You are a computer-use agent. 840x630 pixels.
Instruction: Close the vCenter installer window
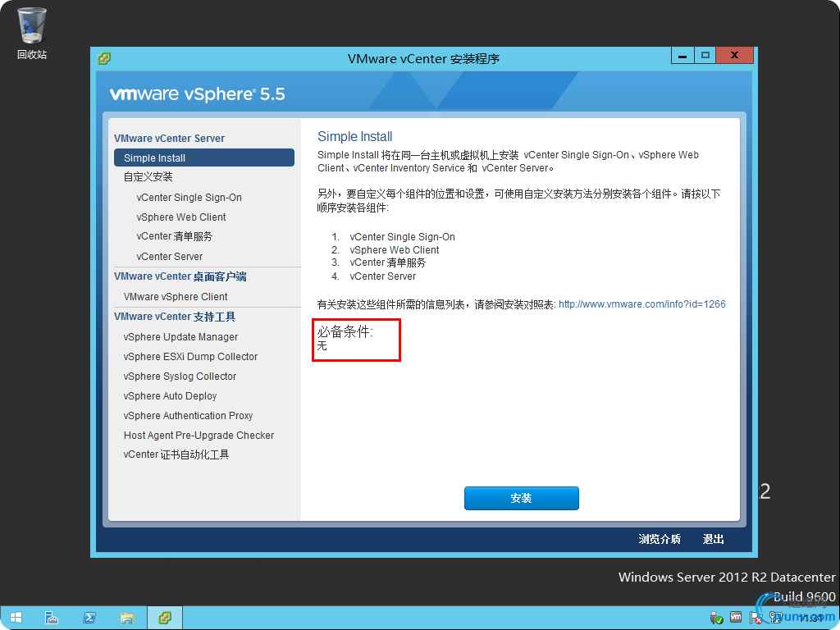734,56
